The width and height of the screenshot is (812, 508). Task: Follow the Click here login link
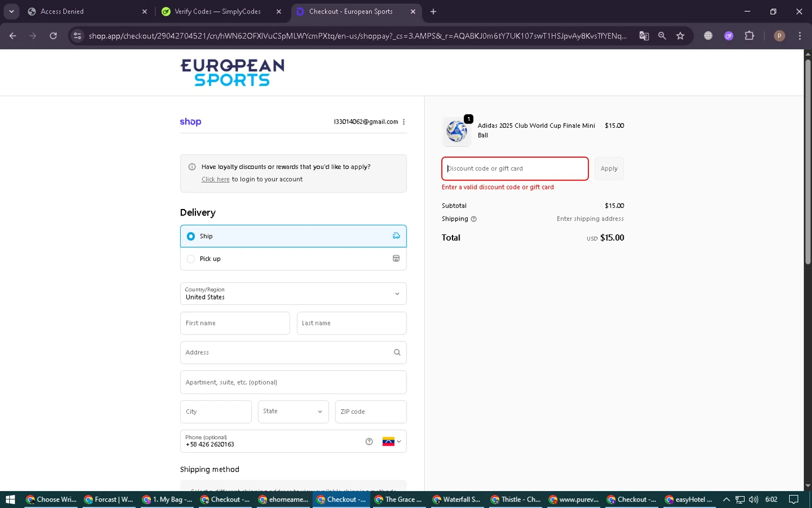coord(215,179)
